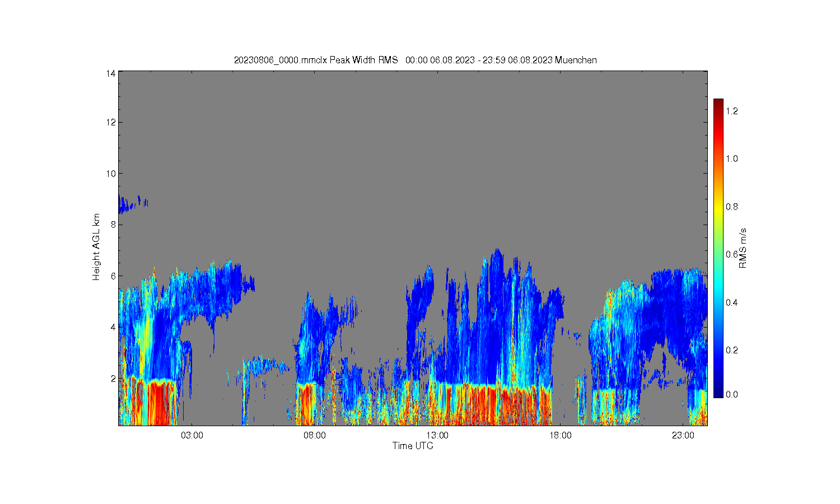Click the 4 km height tick label
This screenshot has width=840, height=504.
pos(113,327)
